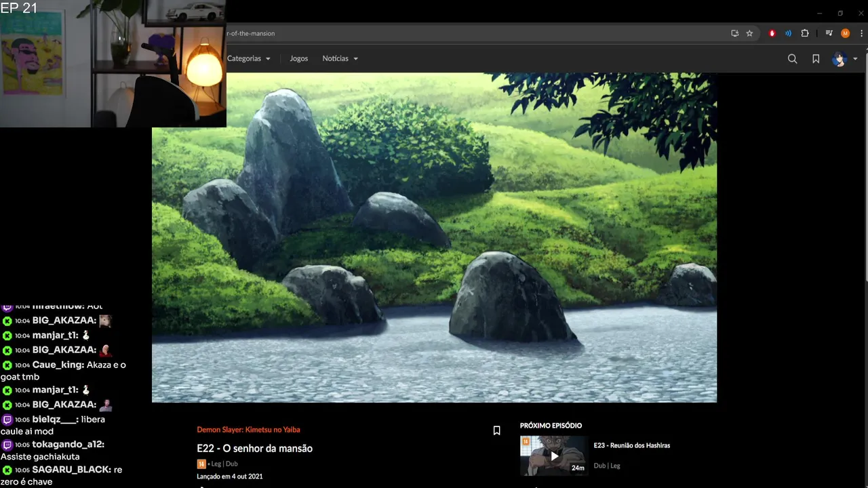Click the E22 - O senhor da mansão title

coord(254,449)
